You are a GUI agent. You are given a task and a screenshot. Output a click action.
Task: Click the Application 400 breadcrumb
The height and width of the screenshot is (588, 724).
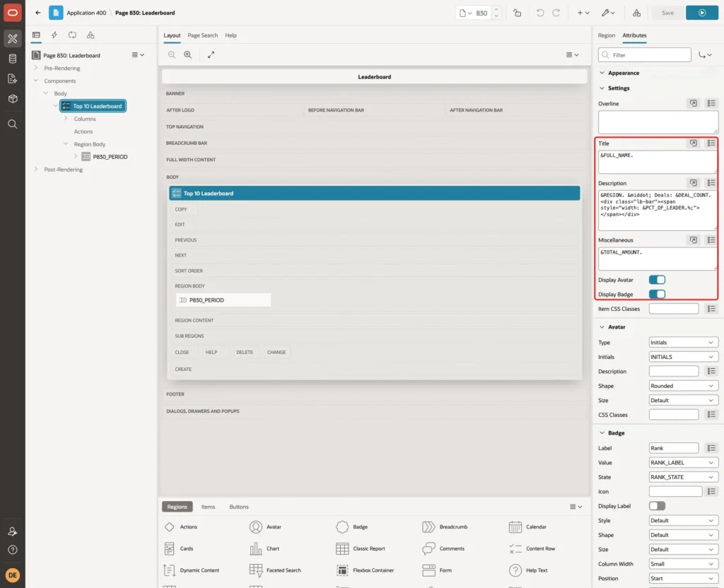coord(86,13)
